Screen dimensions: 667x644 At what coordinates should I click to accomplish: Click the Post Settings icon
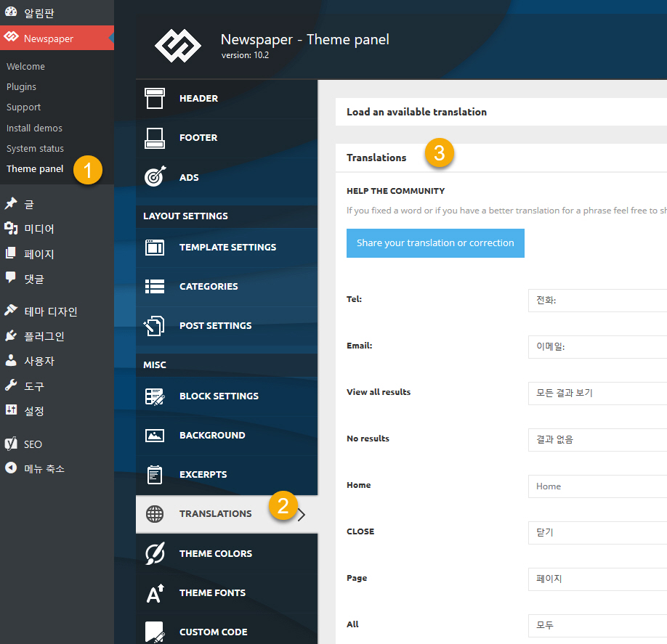point(154,325)
